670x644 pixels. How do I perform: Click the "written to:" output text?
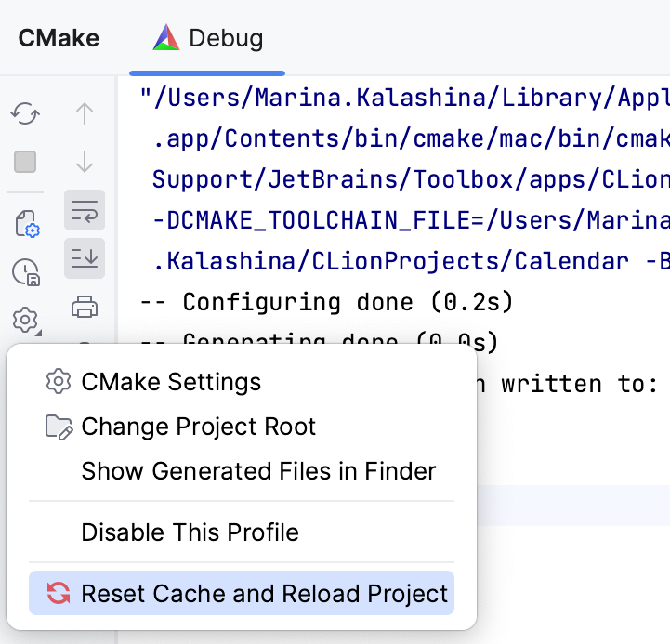(580, 384)
